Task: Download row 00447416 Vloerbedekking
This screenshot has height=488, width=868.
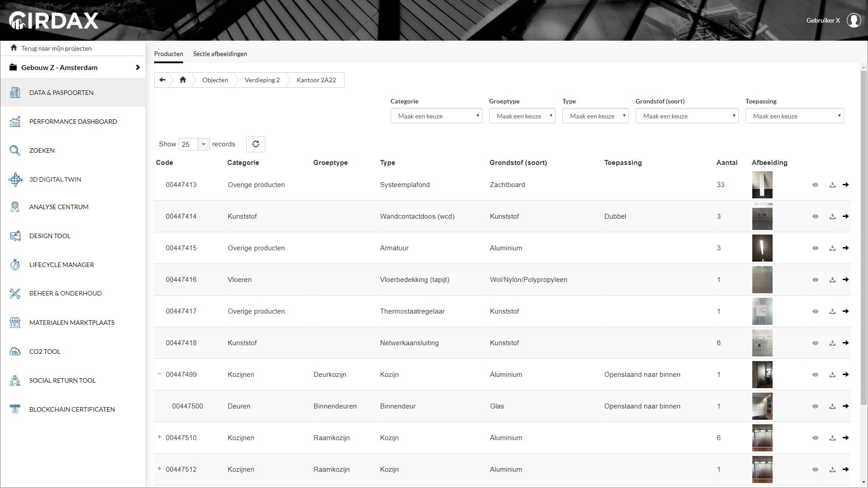Action: [832, 280]
